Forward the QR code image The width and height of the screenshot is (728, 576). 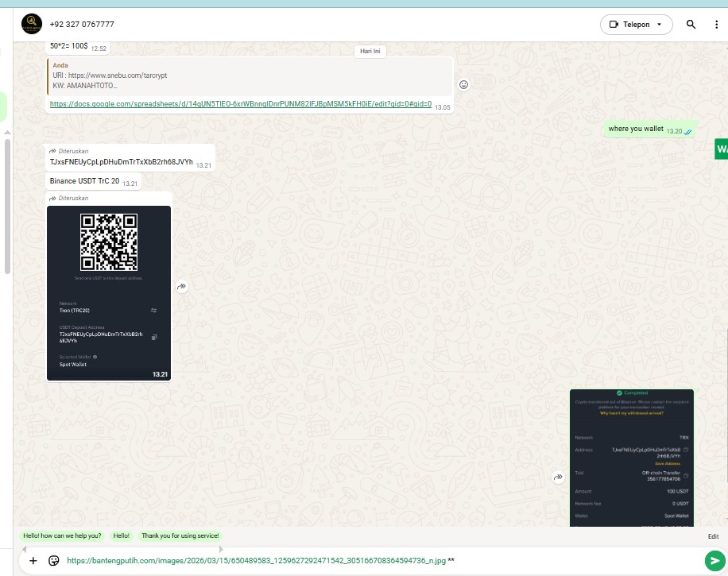click(x=182, y=287)
